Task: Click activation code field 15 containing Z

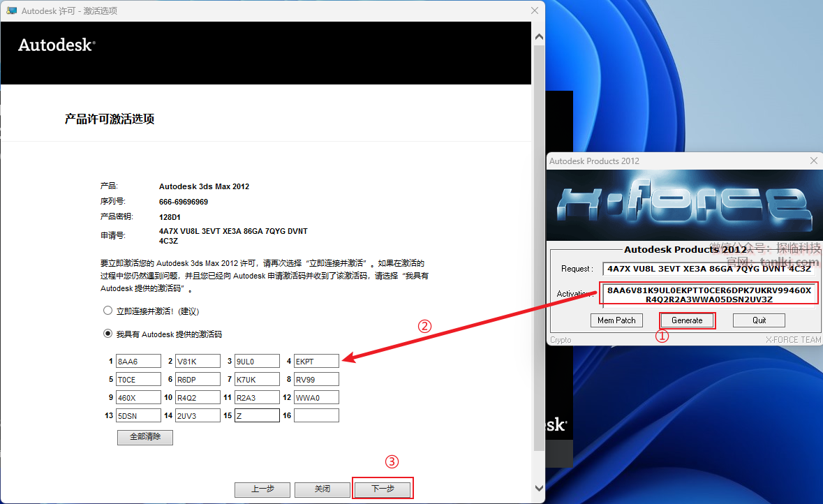Action: pyautogui.click(x=257, y=415)
